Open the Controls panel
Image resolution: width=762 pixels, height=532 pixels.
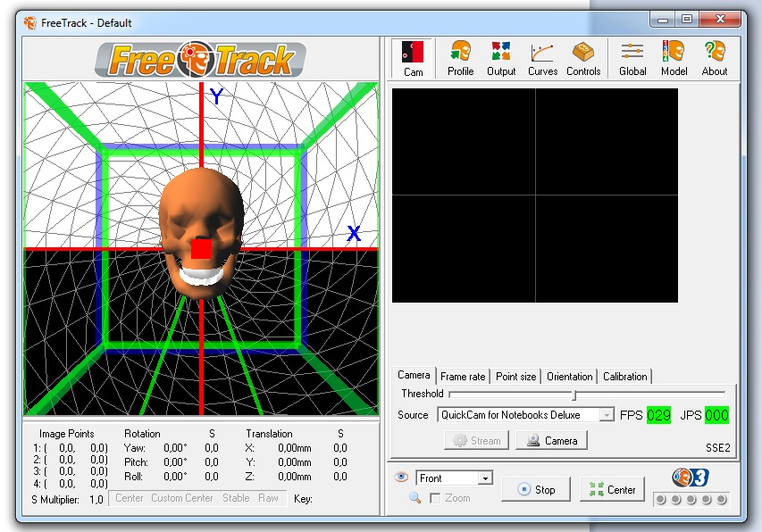[x=583, y=59]
